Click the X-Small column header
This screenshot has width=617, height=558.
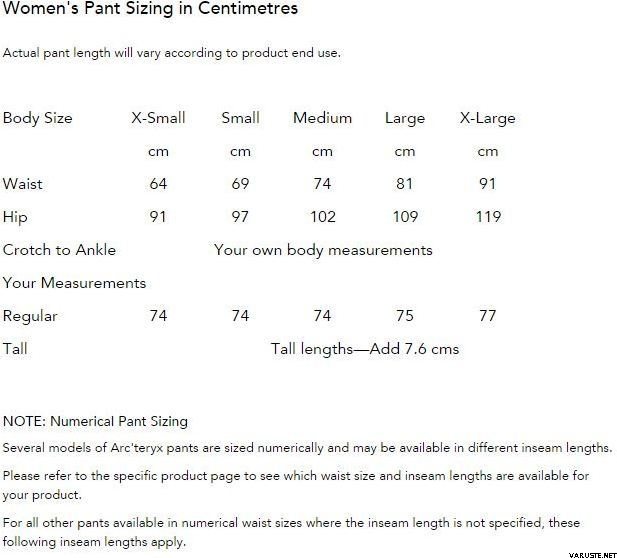coord(158,118)
